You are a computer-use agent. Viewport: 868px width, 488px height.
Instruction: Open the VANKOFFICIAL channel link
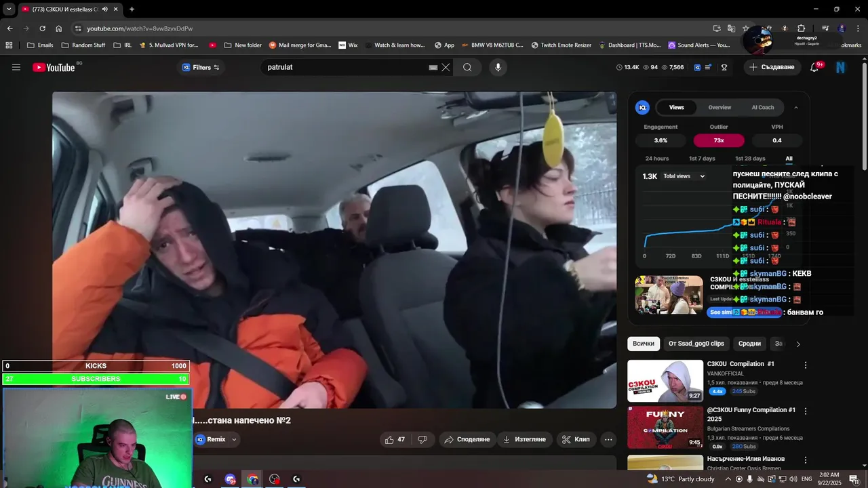726,373
